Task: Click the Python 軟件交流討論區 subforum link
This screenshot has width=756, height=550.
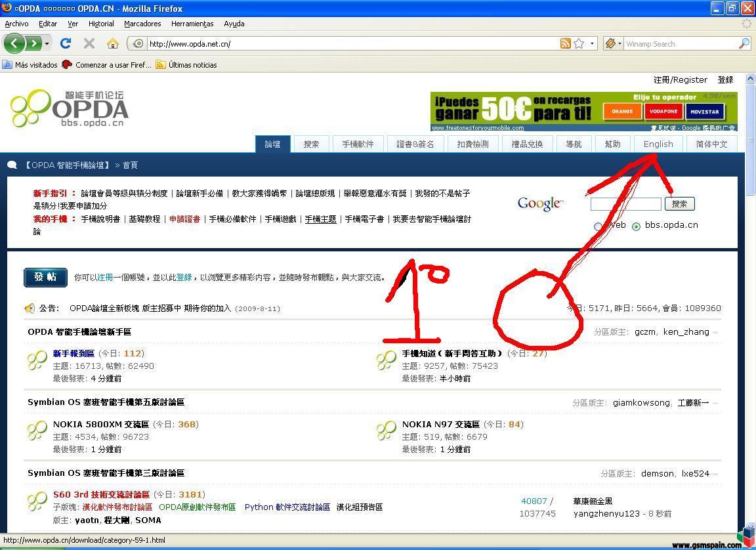Action: pos(287,507)
